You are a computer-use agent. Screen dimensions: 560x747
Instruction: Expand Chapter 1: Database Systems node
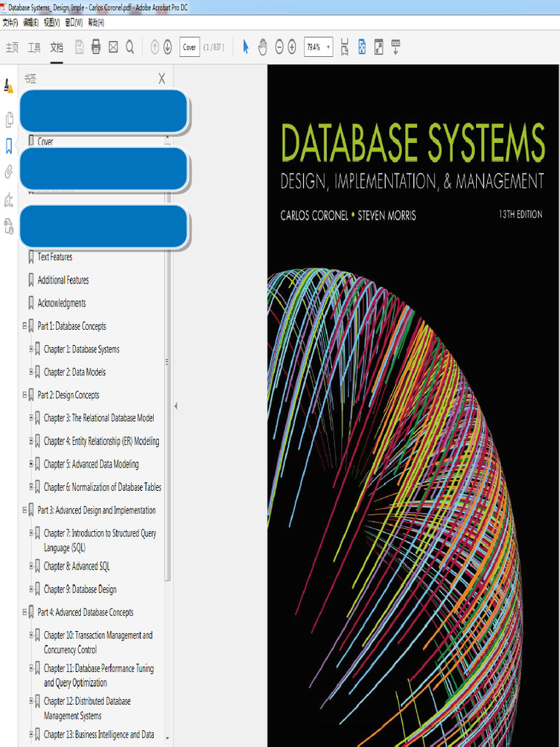click(31, 349)
